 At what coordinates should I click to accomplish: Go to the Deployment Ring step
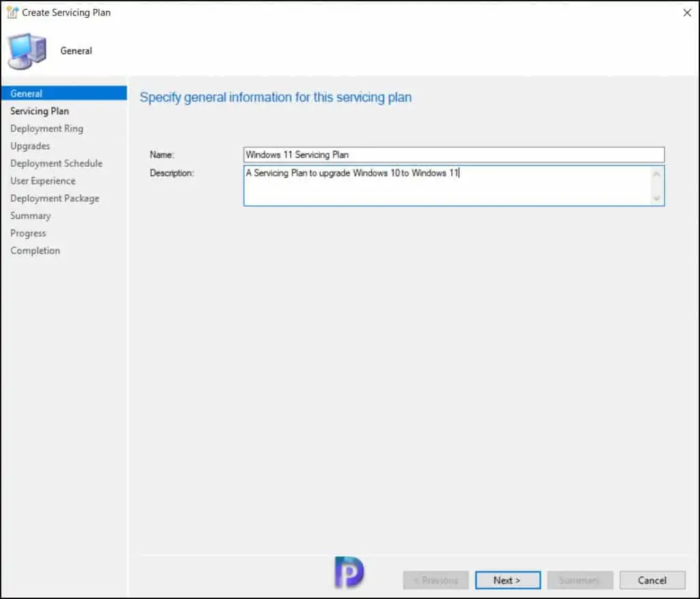click(46, 129)
